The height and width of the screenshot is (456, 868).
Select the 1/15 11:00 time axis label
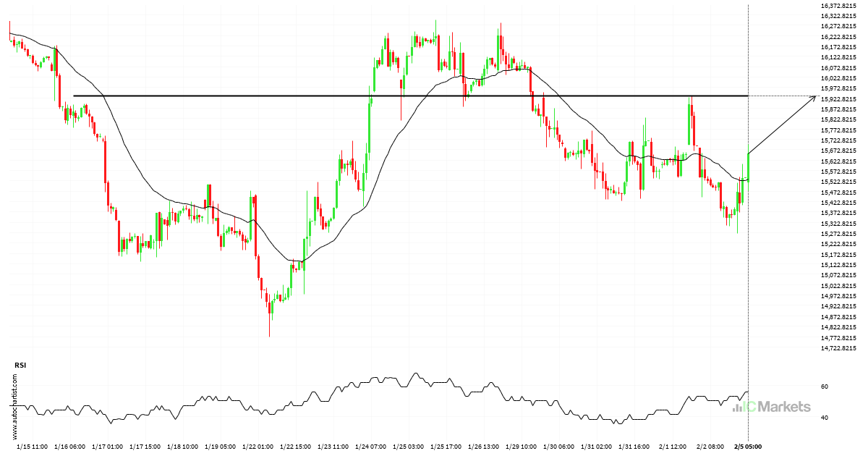pos(33,447)
